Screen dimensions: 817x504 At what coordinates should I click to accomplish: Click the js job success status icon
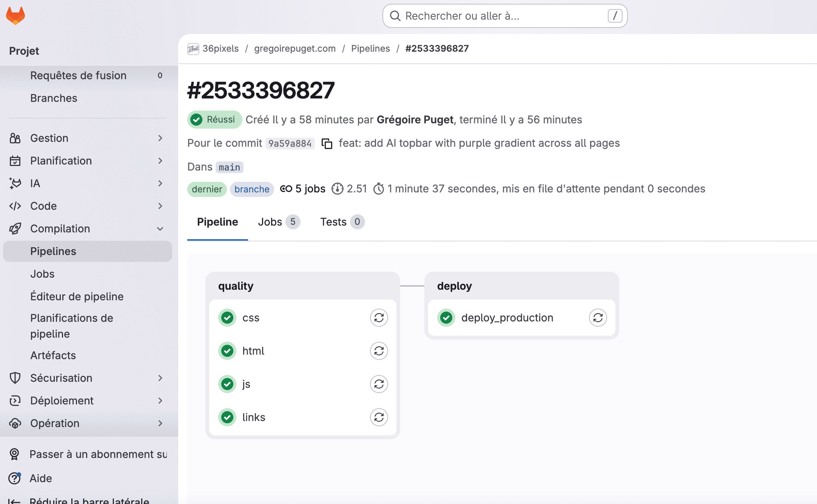tap(227, 384)
